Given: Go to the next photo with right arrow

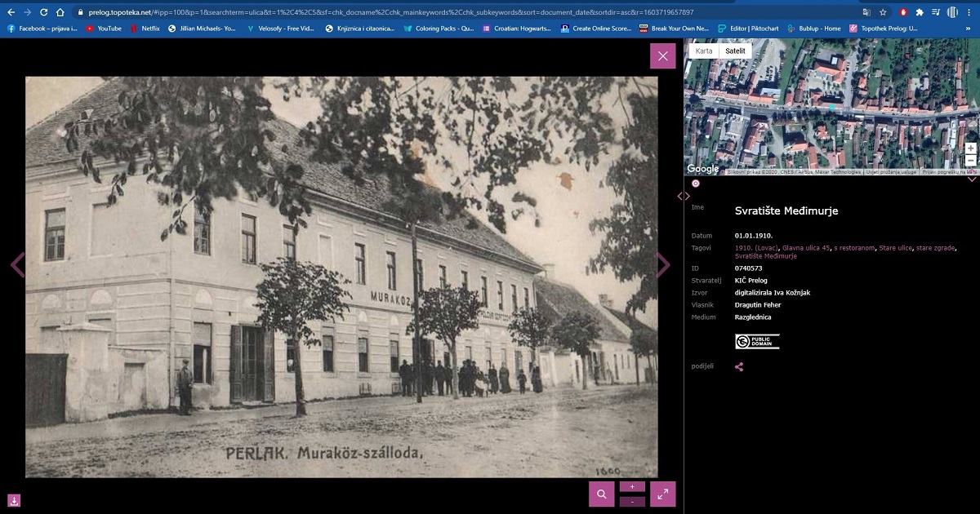Looking at the screenshot, I should (663, 264).
